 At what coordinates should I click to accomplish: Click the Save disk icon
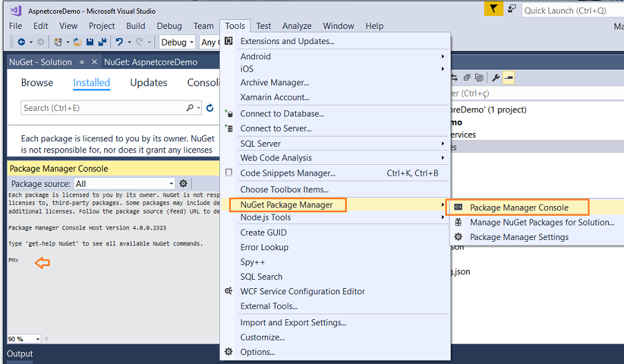point(90,42)
